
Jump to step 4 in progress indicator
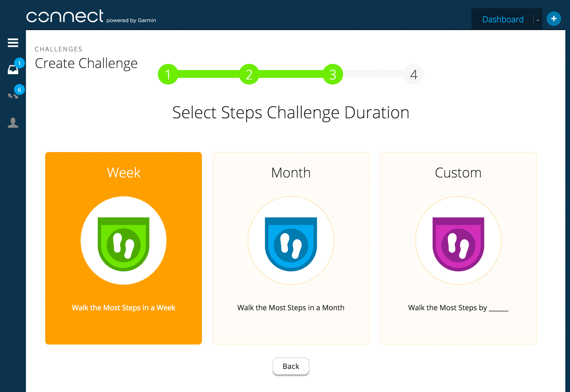point(414,74)
